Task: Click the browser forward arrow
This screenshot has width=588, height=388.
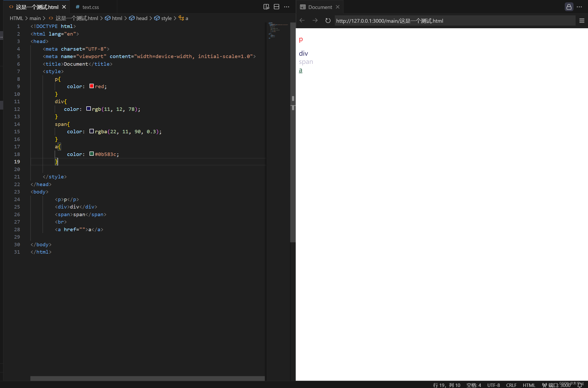Action: pyautogui.click(x=315, y=21)
